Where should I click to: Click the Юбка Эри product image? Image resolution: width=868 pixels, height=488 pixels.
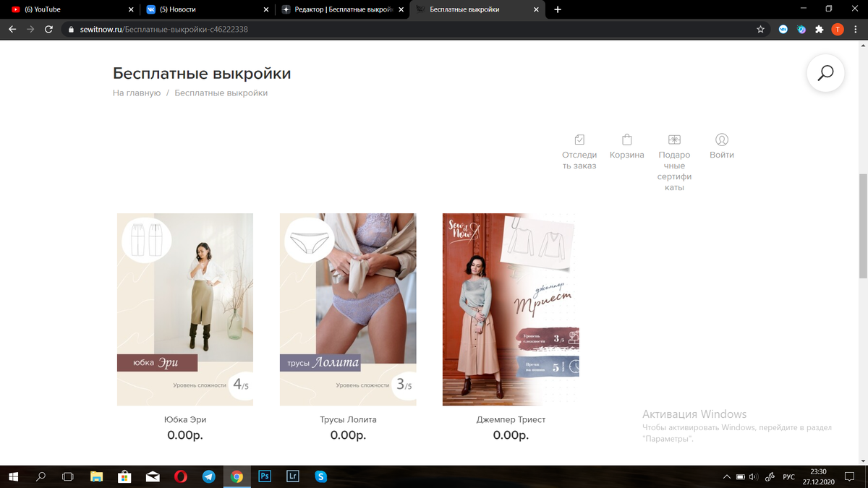(185, 309)
